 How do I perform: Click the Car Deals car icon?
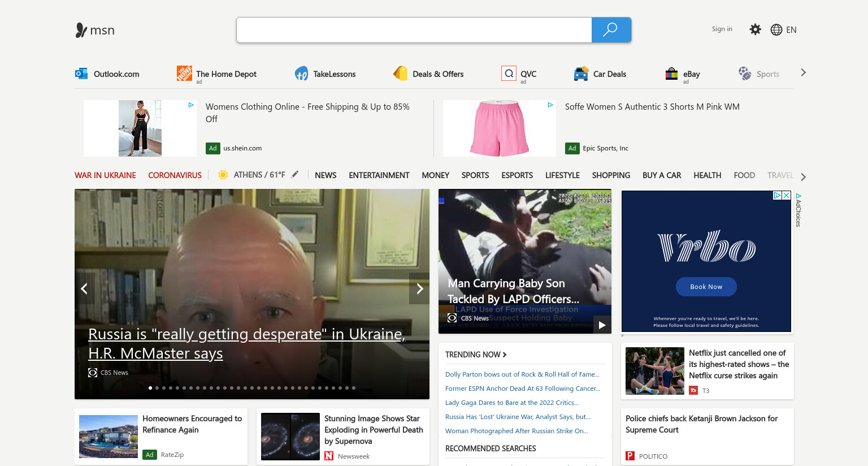(581, 74)
